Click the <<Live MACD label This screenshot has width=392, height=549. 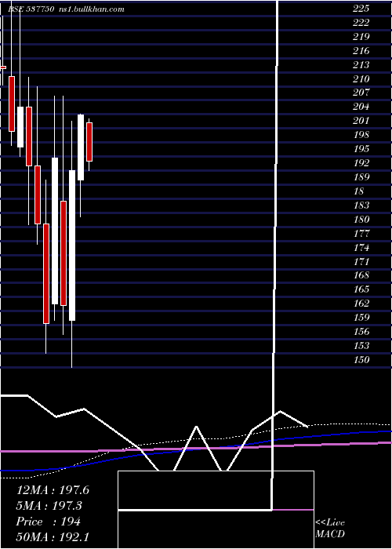[330, 529]
